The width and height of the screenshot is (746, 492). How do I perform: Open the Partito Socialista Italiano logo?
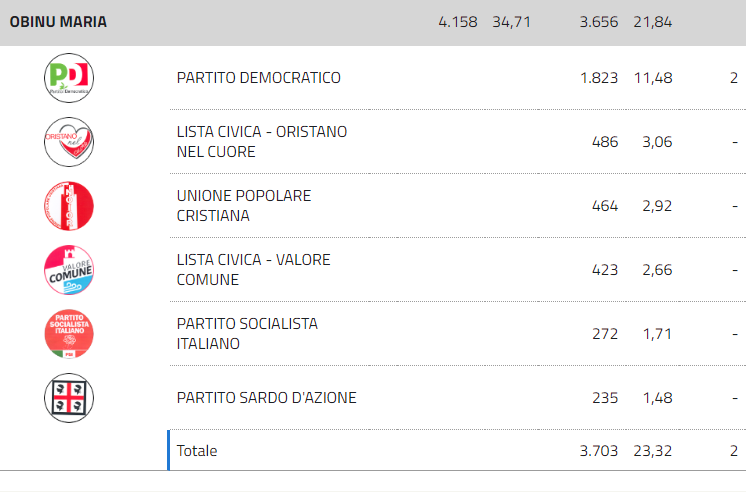pos(69,334)
